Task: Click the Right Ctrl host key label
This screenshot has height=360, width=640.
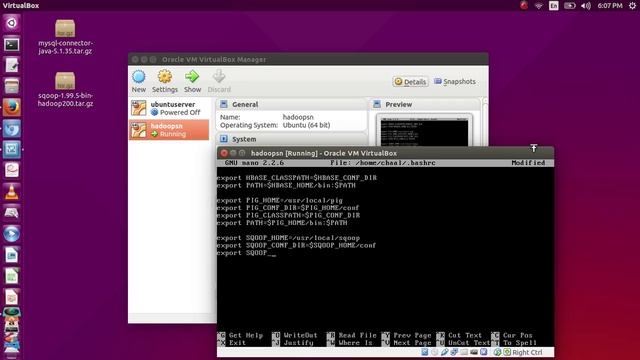Action: [527, 352]
